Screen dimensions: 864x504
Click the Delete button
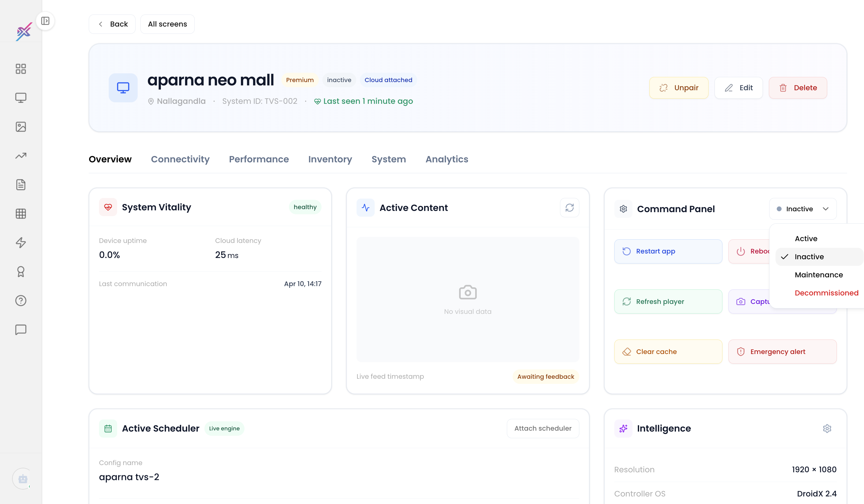(x=798, y=88)
